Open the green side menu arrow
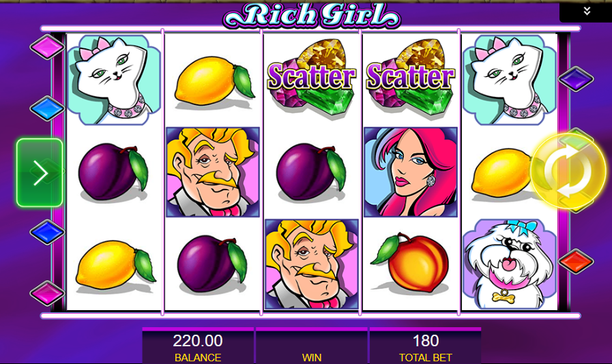612x364 pixels. click(40, 172)
